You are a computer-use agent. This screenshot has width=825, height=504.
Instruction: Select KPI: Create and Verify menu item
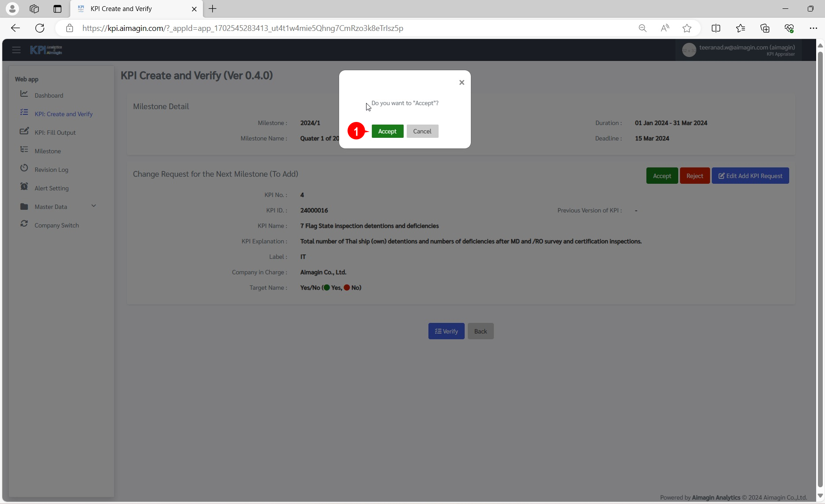coord(64,114)
